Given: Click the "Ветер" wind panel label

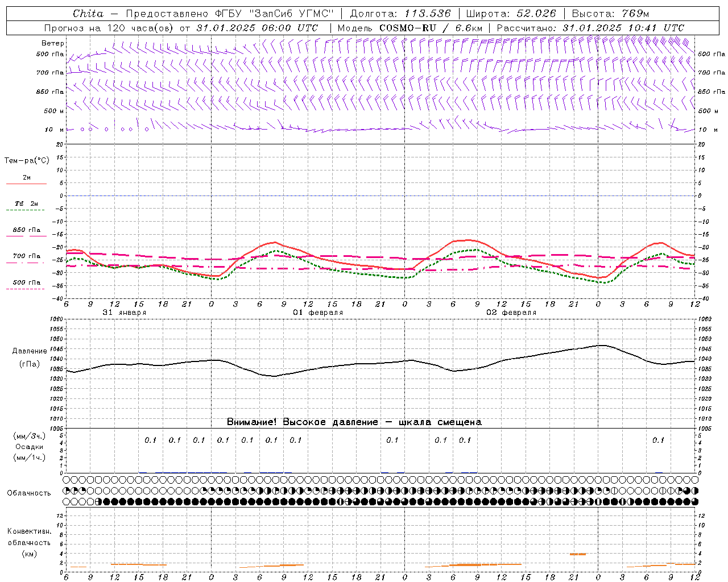Looking at the screenshot, I should point(53,43).
